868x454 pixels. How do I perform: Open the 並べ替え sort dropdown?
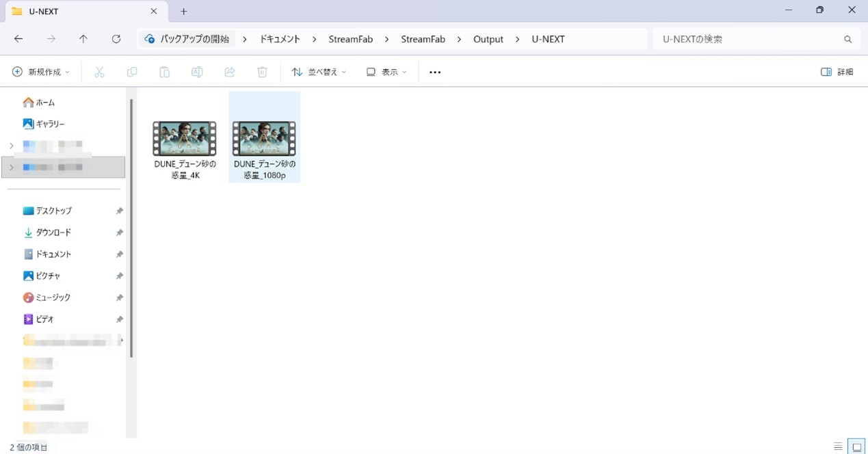click(x=318, y=71)
